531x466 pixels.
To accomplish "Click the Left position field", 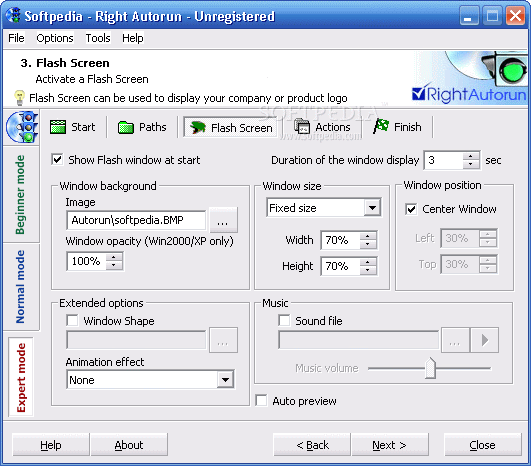I will tap(460, 238).
